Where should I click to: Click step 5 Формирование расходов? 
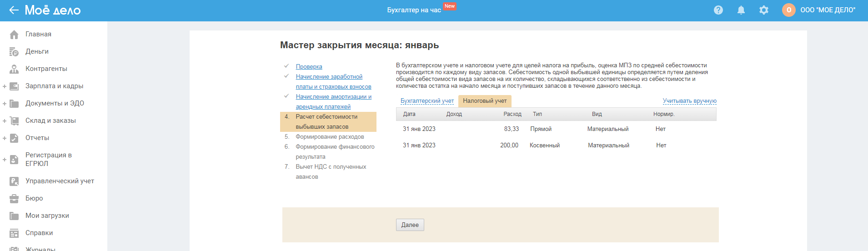(x=330, y=137)
